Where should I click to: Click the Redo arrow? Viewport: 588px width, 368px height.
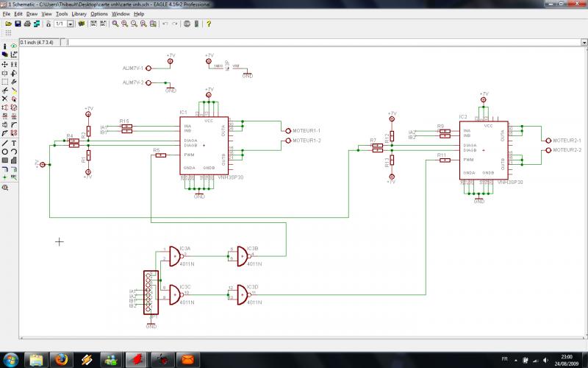(x=175, y=24)
